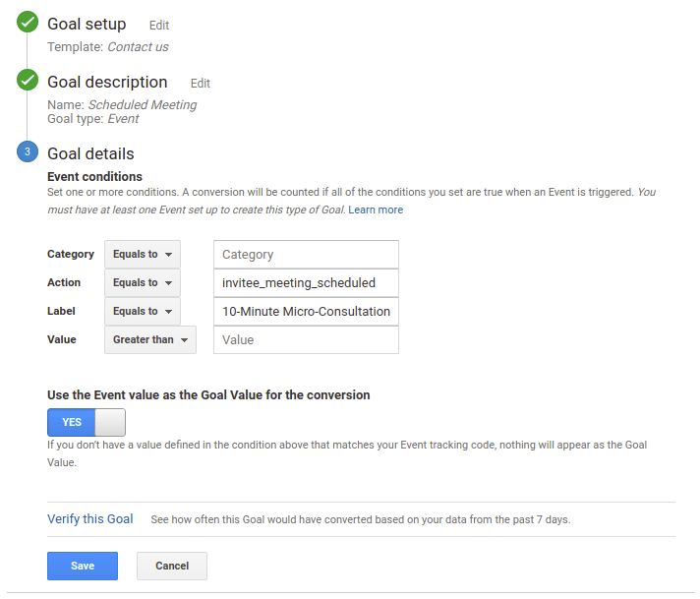This screenshot has width=700, height=599.
Task: Click the Action field with invitee_meeting_scheduled
Action: [306, 282]
